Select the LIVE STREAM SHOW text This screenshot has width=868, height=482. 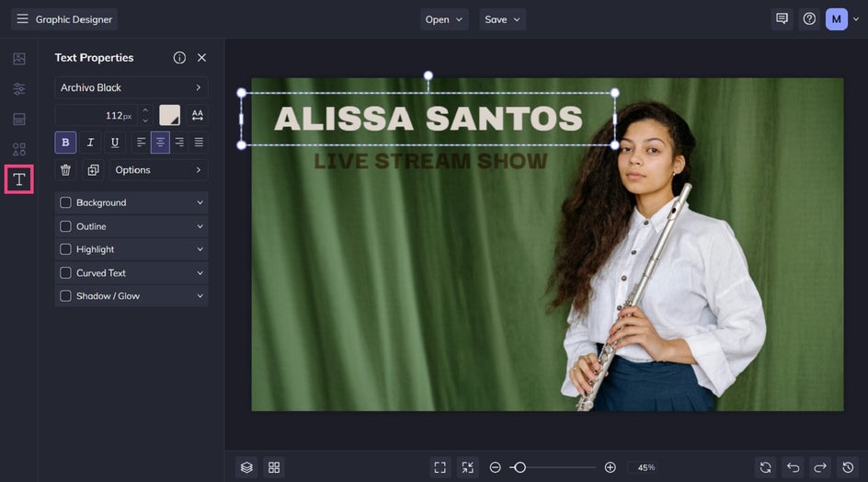(x=430, y=161)
